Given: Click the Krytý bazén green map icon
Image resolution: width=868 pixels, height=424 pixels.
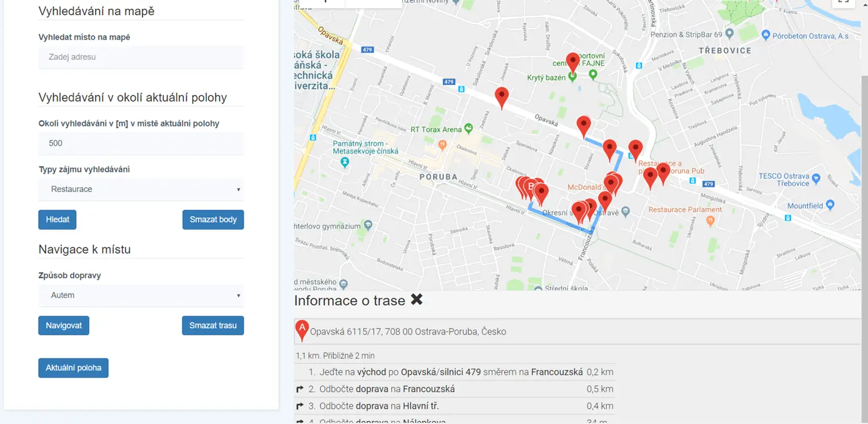Looking at the screenshot, I should [x=572, y=76].
